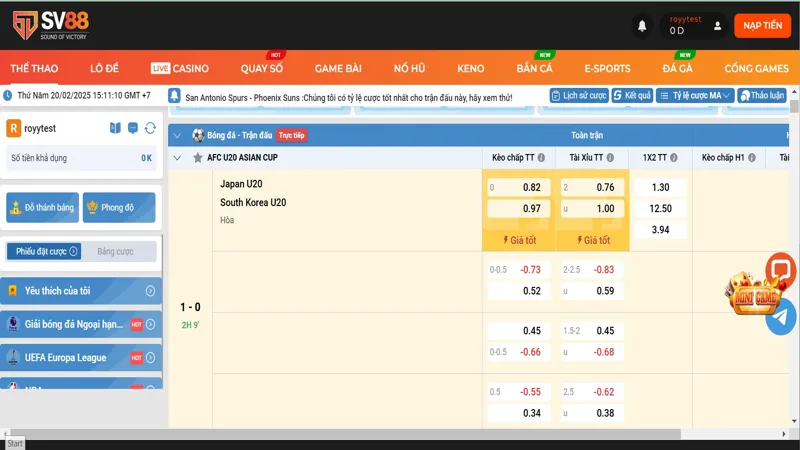The width and height of the screenshot is (800, 450).
Task: Open Lịch sử cược bet history
Action: [x=579, y=95]
